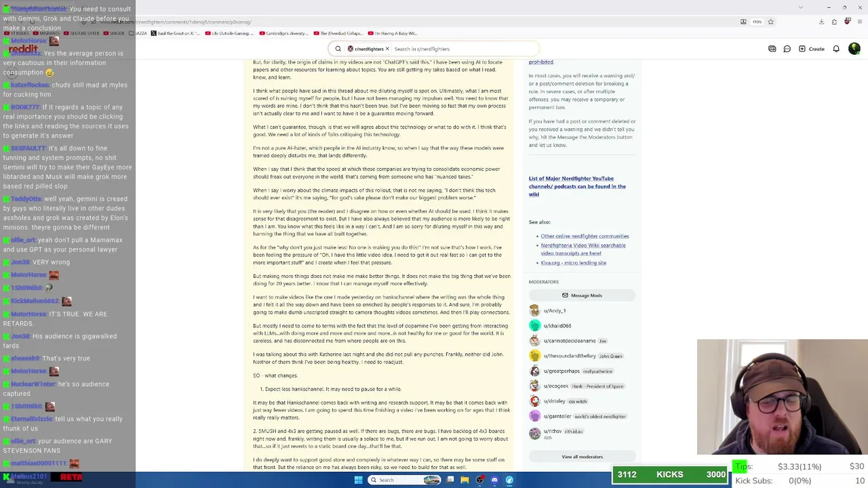The height and width of the screenshot is (488, 868).
Task: Click the MODERATORS section heading
Action: tap(544, 282)
